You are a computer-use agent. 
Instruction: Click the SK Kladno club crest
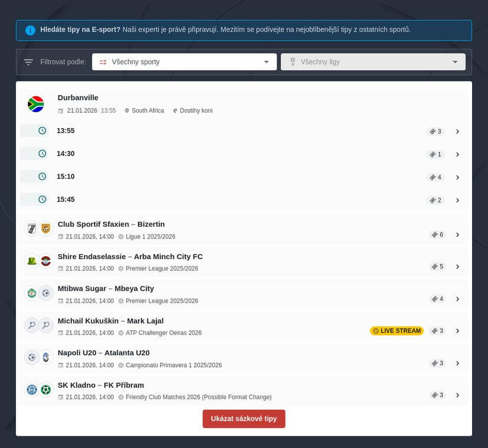tap(31, 390)
